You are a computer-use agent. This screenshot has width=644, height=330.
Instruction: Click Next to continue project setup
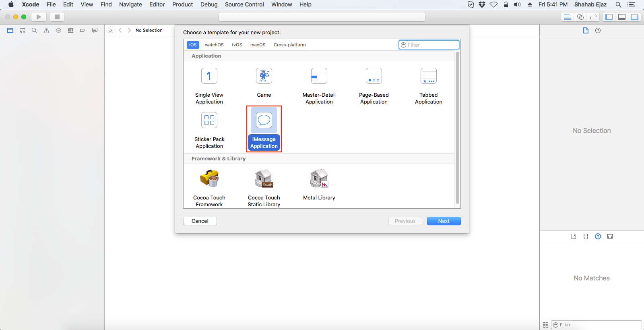click(x=444, y=221)
